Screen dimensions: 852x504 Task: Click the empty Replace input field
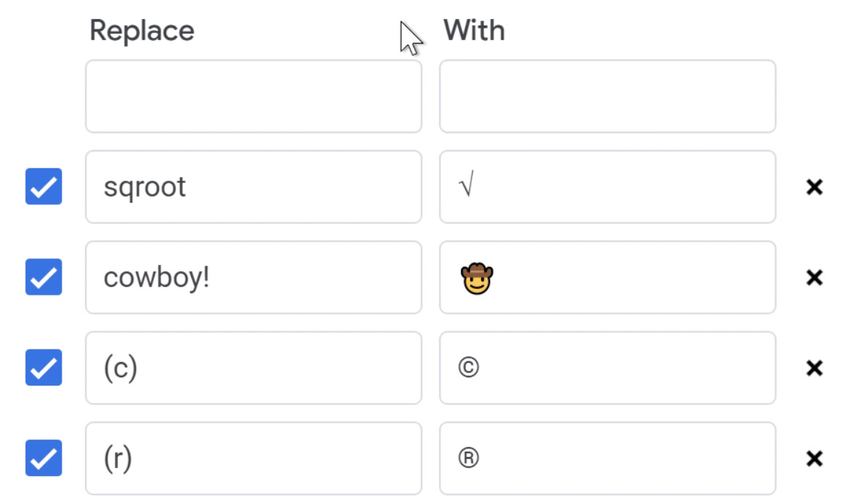[253, 96]
